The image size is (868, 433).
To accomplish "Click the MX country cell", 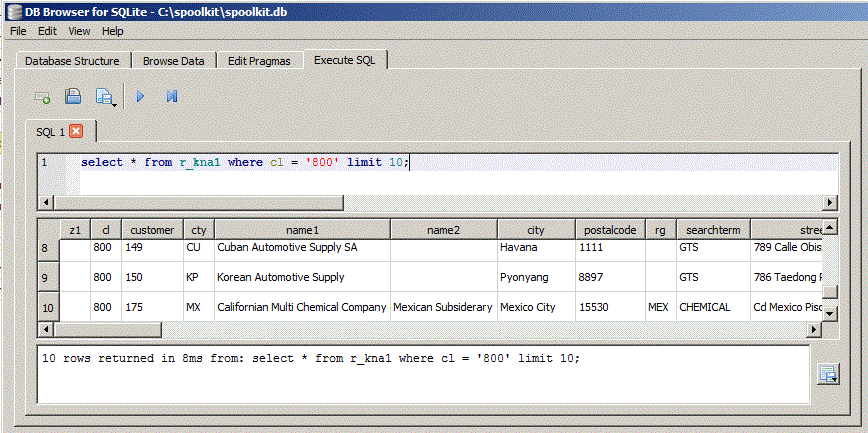I will click(199, 307).
